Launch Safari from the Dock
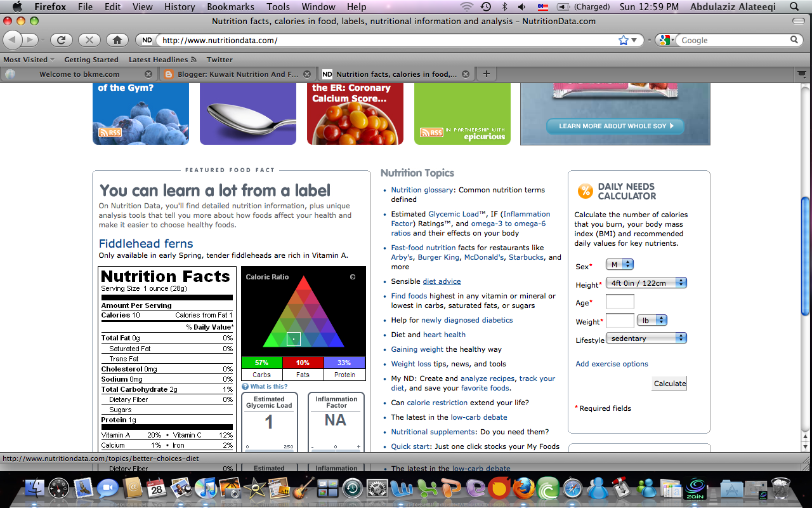 572,488
